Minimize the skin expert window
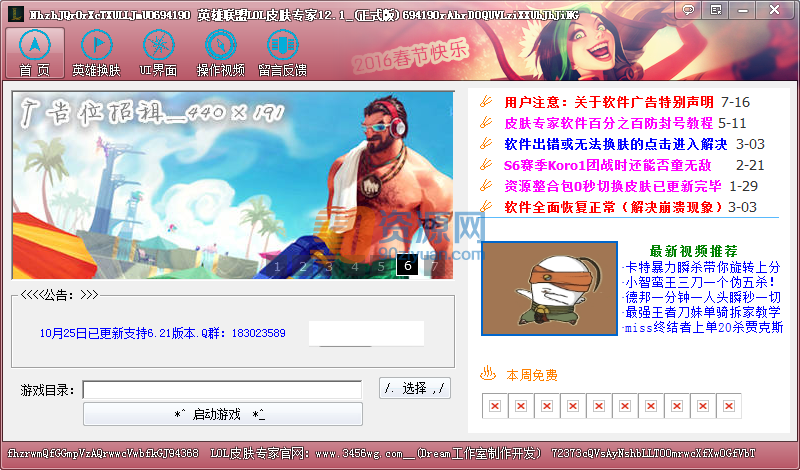The width and height of the screenshot is (800, 470). tap(743, 10)
